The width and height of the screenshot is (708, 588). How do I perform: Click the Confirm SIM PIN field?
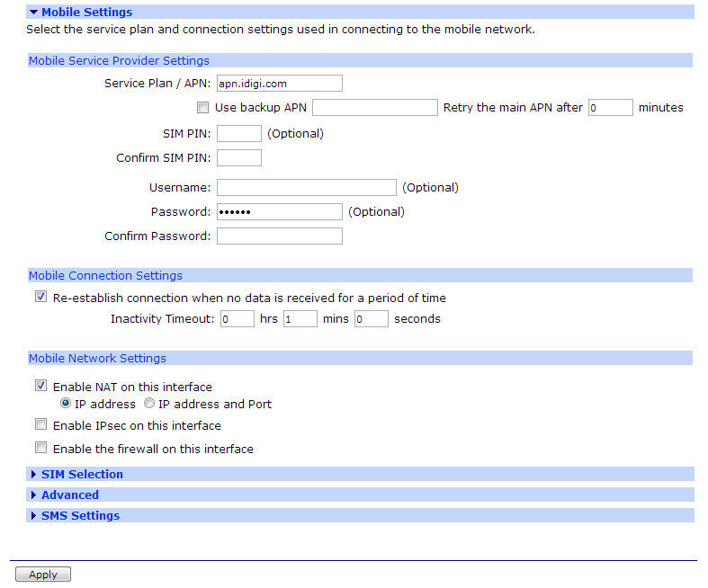239,158
